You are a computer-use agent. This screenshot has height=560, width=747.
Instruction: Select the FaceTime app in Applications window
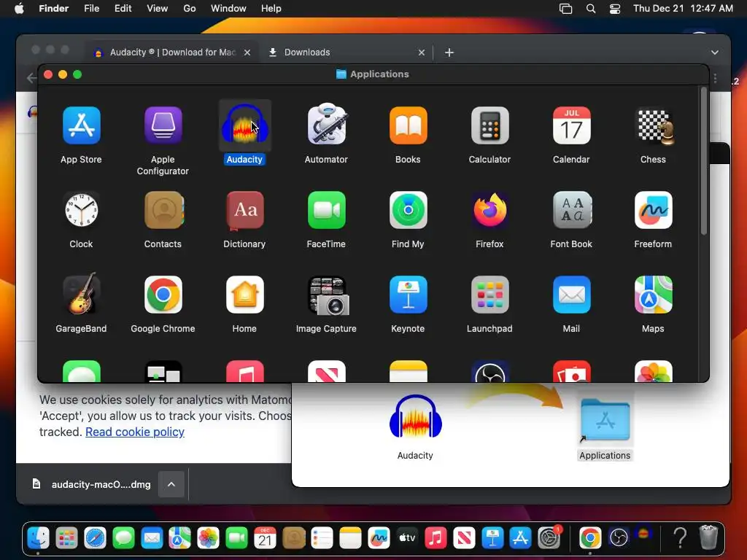(326, 210)
